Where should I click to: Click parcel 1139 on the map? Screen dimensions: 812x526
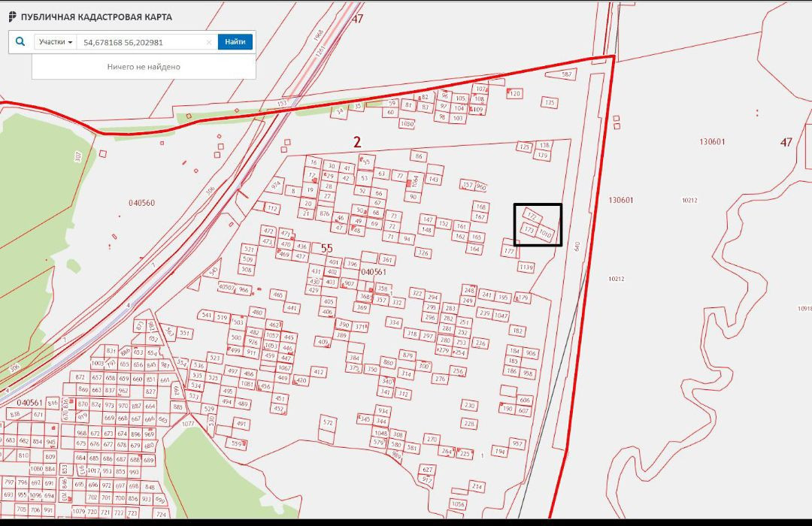pos(526,267)
